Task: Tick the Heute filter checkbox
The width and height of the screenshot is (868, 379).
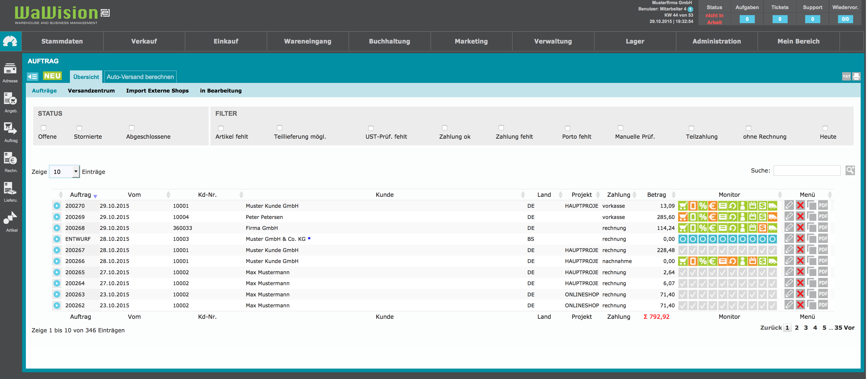Action: pyautogui.click(x=825, y=128)
